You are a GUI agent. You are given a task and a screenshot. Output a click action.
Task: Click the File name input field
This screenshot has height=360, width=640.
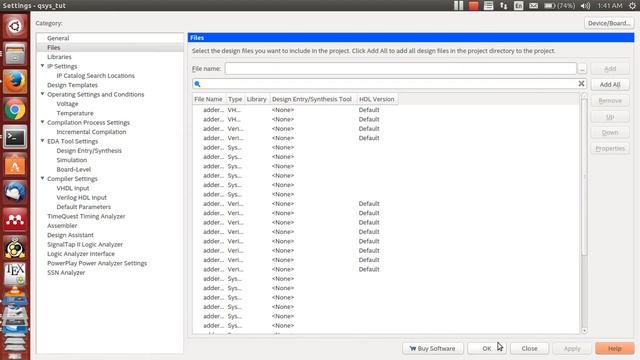(x=401, y=69)
